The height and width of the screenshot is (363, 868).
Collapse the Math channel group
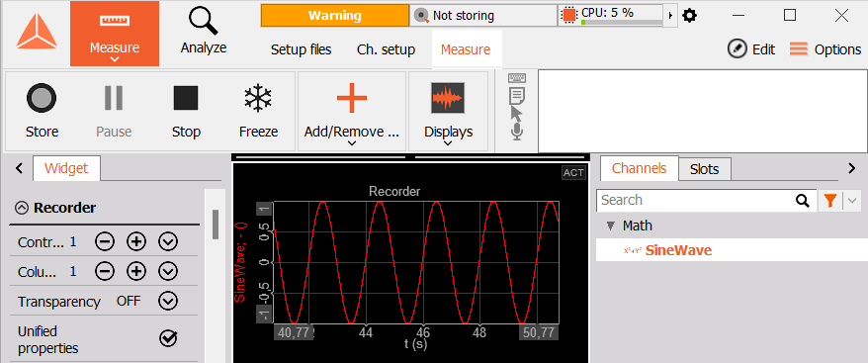pyautogui.click(x=611, y=227)
